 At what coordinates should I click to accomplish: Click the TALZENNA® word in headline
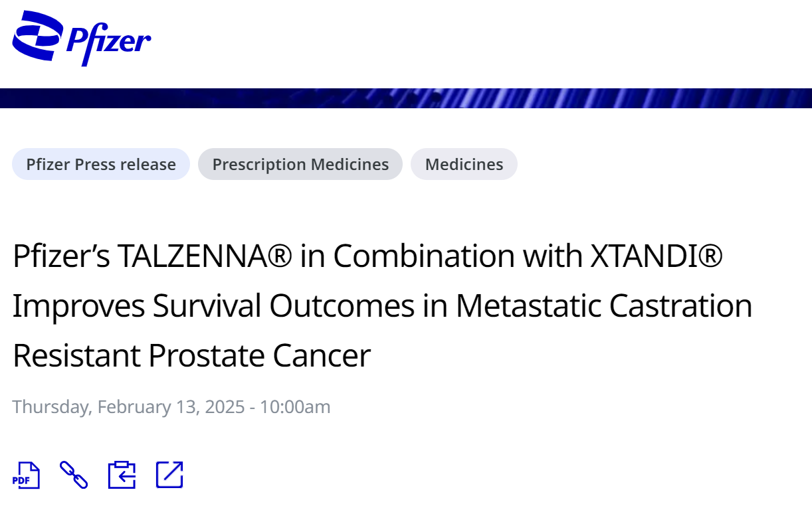click(x=205, y=256)
